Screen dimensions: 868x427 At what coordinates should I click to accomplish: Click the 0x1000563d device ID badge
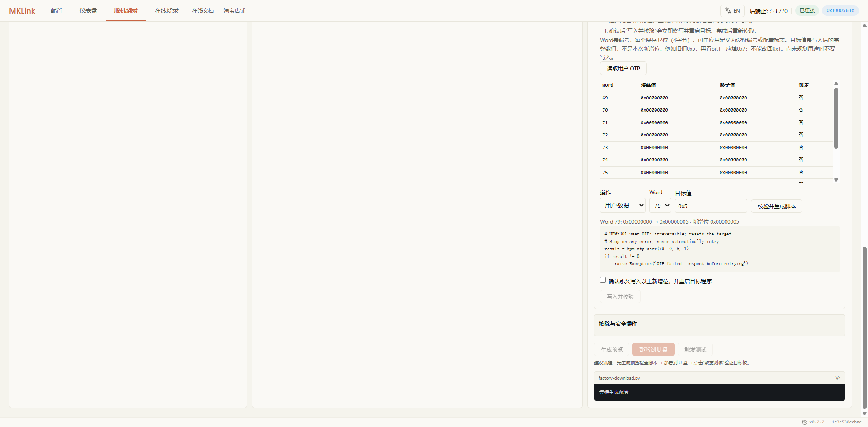point(840,10)
